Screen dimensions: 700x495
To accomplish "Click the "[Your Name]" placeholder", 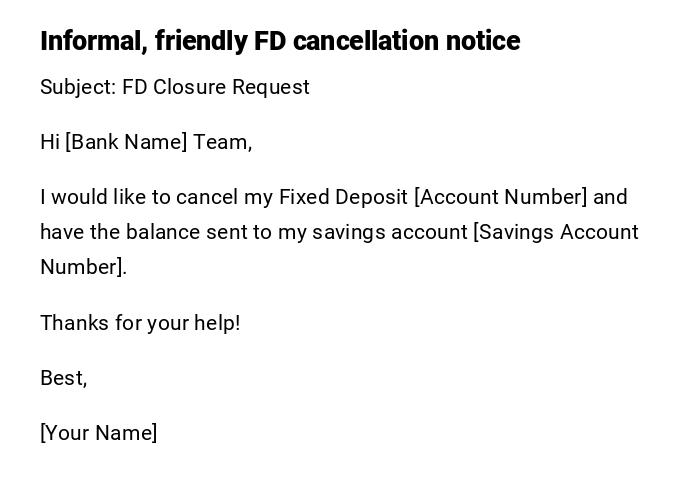I will point(99,433).
